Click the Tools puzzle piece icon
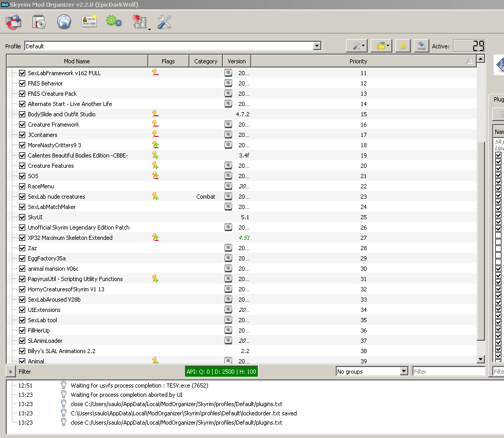Screen dimensions: 504x438 140,22
